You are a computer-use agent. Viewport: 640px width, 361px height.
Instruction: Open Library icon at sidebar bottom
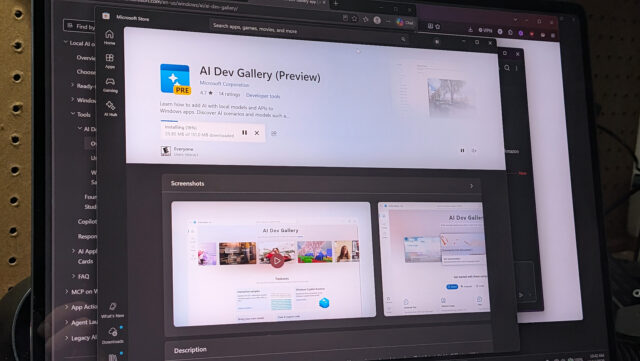[113, 357]
